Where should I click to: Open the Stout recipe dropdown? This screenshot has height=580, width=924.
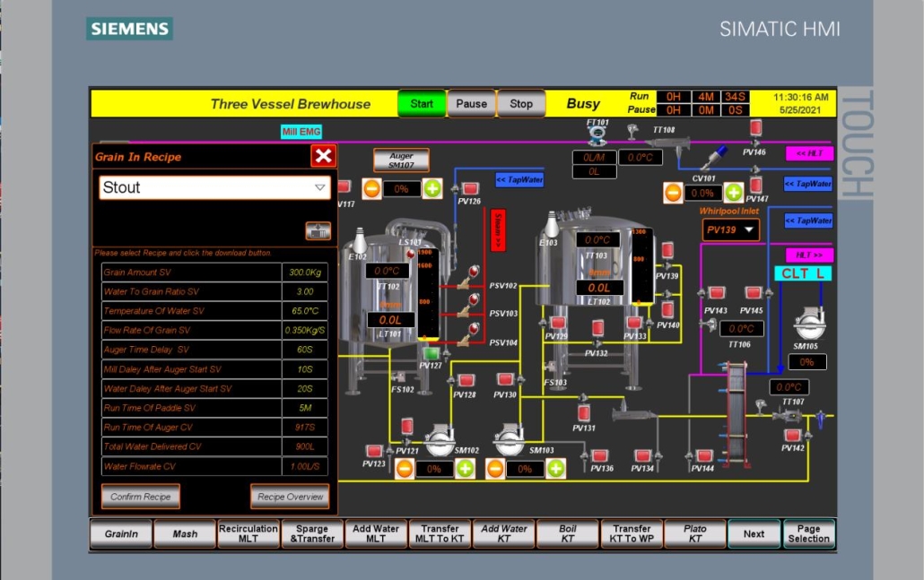tap(214, 188)
